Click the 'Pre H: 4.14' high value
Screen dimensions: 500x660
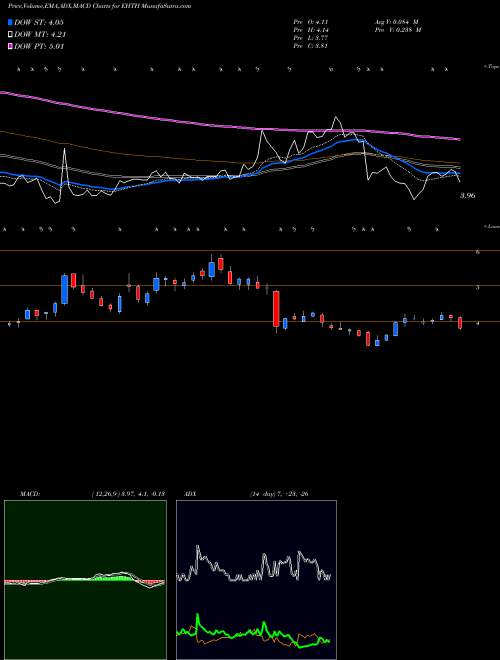tap(311, 30)
